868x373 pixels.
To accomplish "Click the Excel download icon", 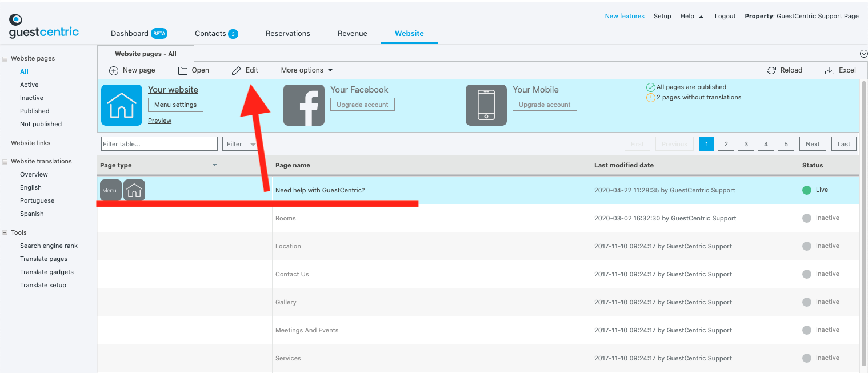I will 830,71.
